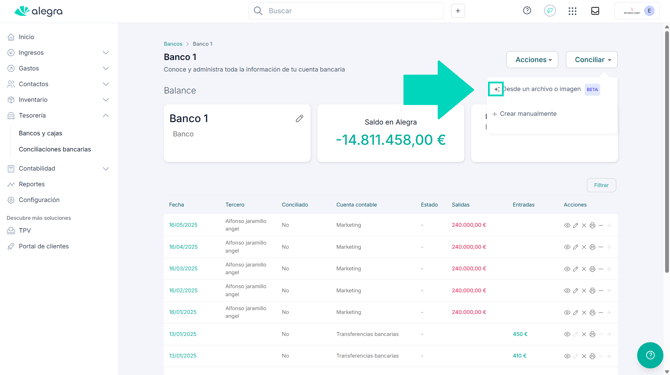
Task: View the 16/01/2025 transaction with eye icon
Action: 567,312
